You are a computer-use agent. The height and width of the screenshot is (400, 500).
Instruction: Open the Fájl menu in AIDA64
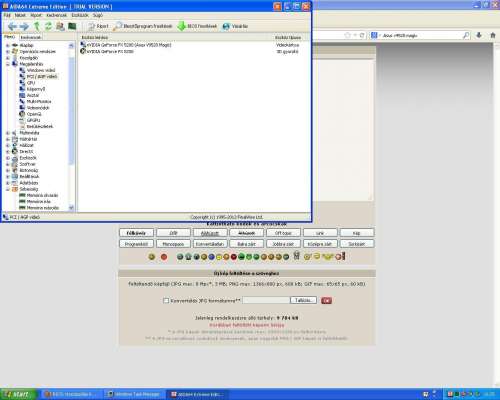pyautogui.click(x=7, y=15)
